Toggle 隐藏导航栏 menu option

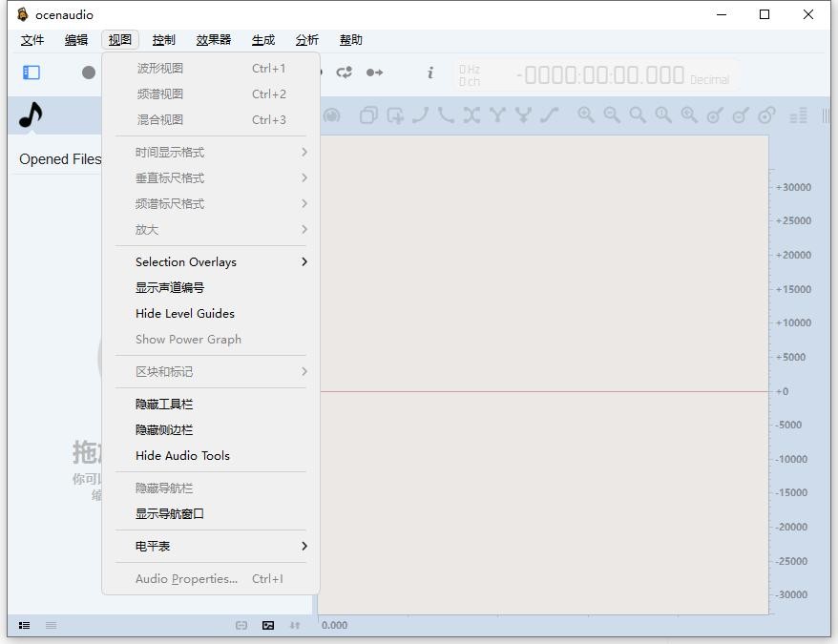point(211,488)
